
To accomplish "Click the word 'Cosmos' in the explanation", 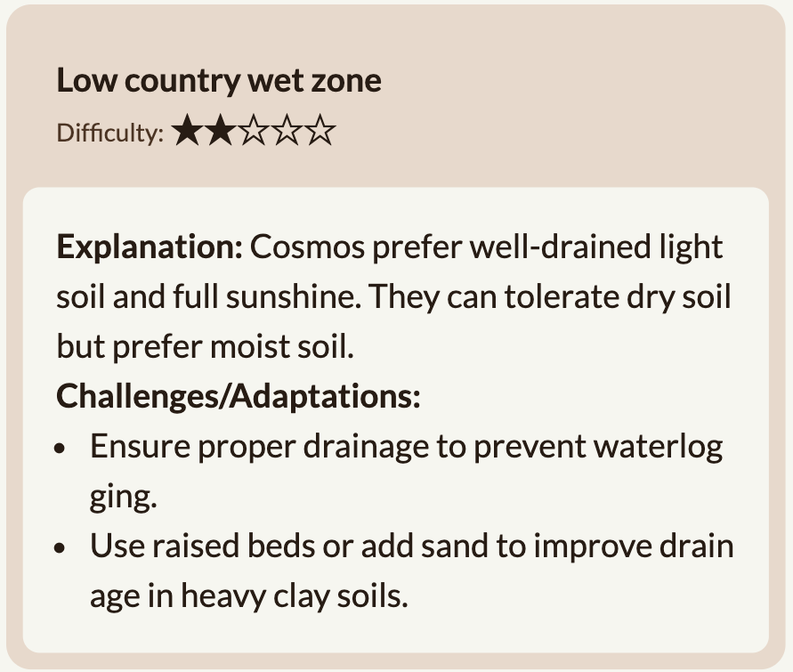I will point(307,247).
